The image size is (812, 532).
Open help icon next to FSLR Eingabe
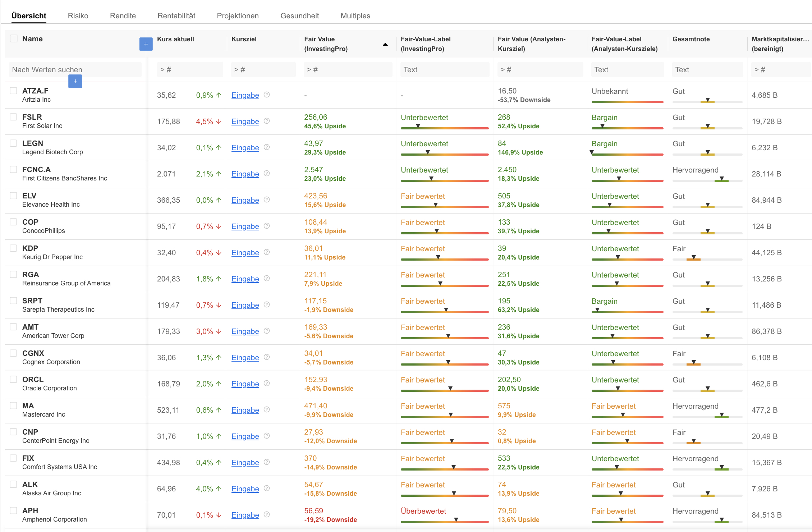tap(267, 121)
